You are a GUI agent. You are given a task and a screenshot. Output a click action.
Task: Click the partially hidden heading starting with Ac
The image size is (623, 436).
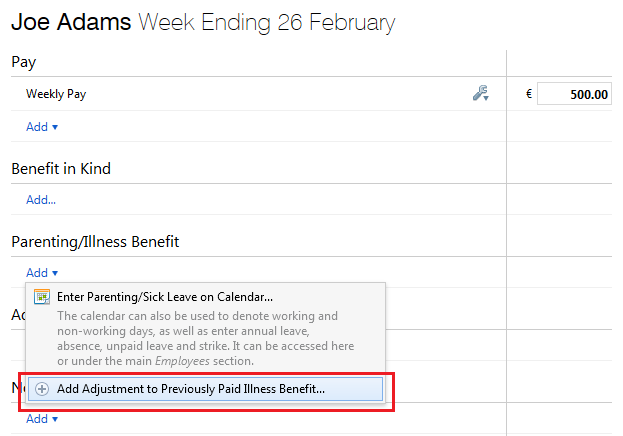coord(18,315)
